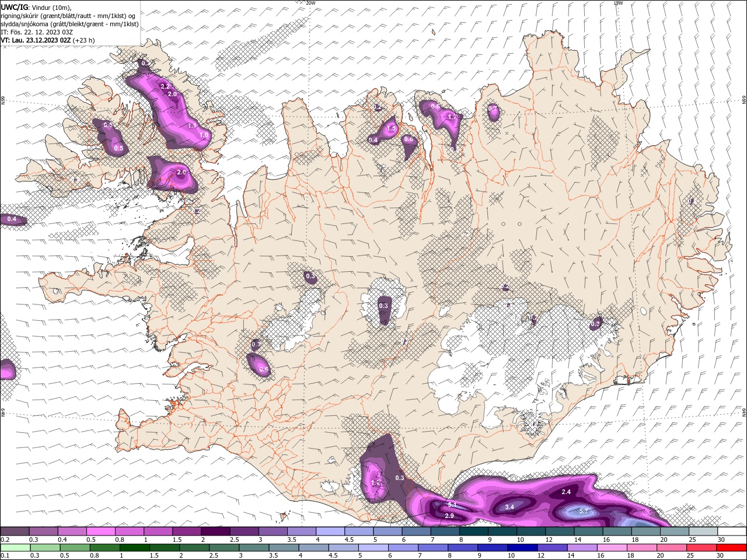The image size is (747, 560).
Task: Click the 1.5 snowfall value label
Action: 392,128
